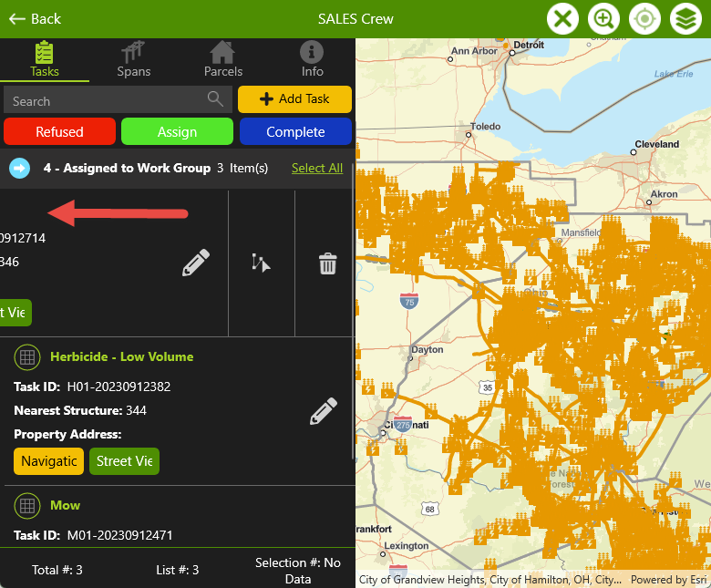This screenshot has height=588, width=711.
Task: Open the map layers icon
Action: 685,18
